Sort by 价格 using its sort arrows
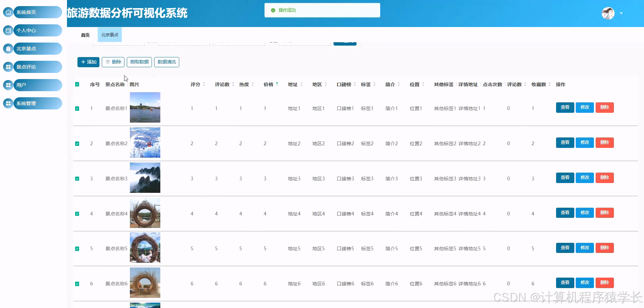The width and height of the screenshot is (644, 308). click(277, 84)
